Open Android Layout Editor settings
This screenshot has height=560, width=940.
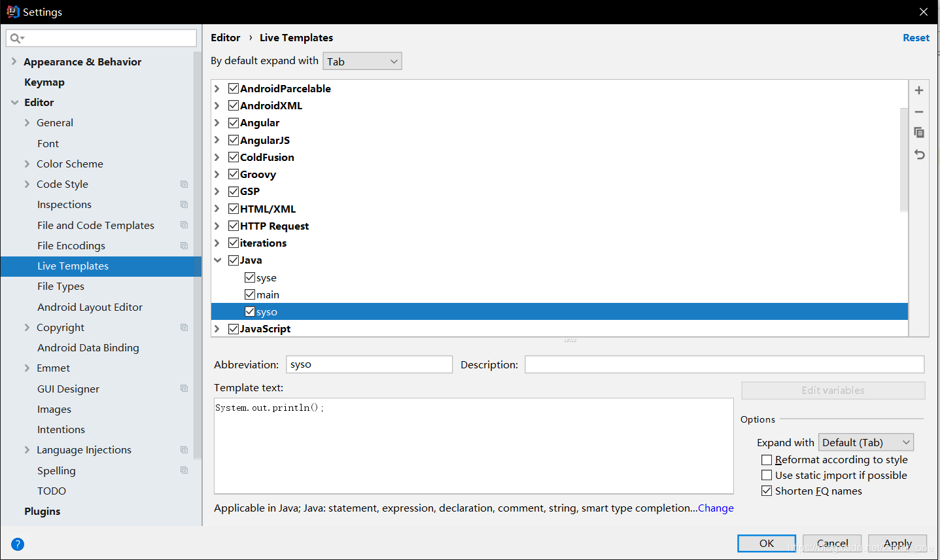pyautogui.click(x=90, y=307)
